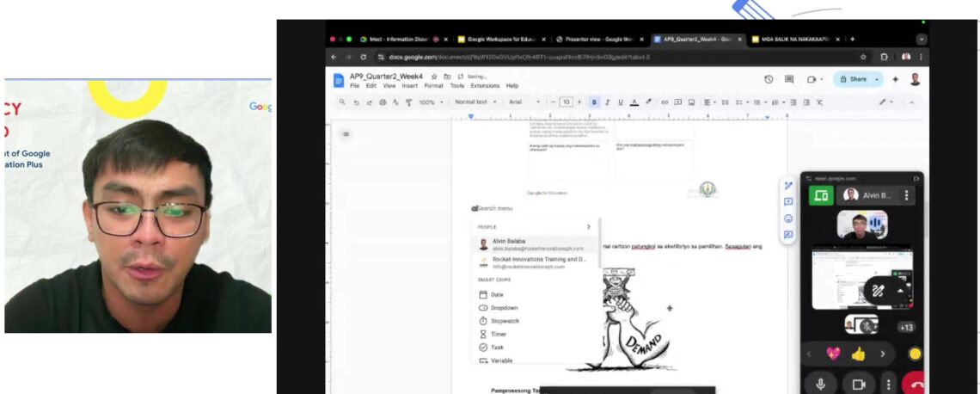Open version history clock icon

point(769,79)
